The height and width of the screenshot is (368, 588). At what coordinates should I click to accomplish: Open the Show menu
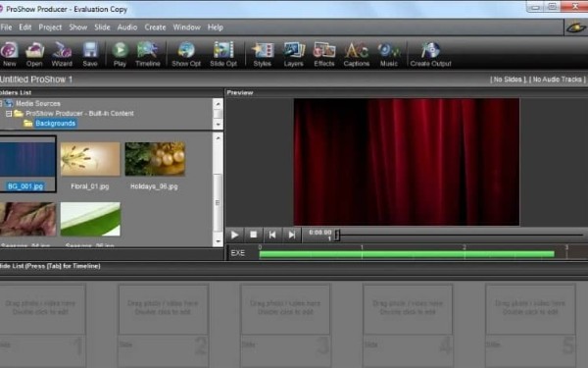78,27
